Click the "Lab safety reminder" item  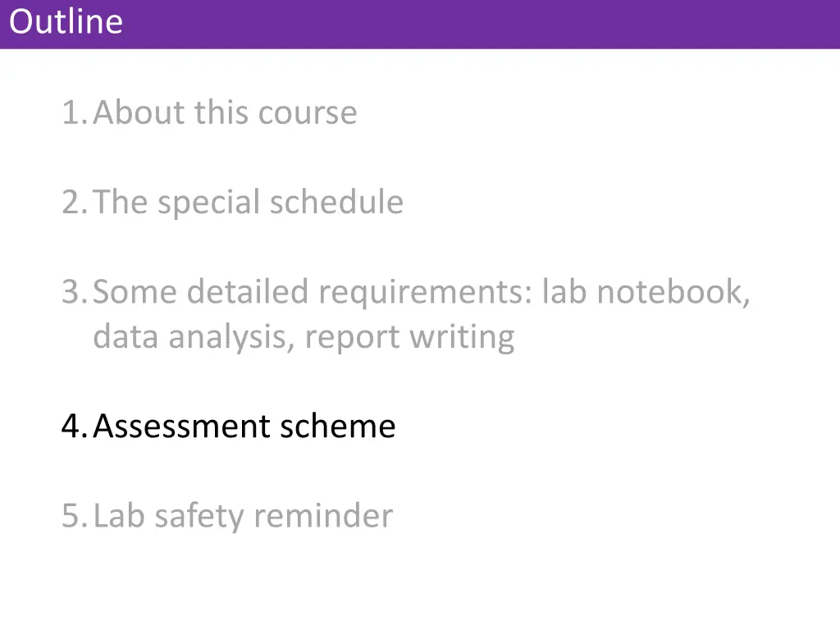[x=243, y=517]
